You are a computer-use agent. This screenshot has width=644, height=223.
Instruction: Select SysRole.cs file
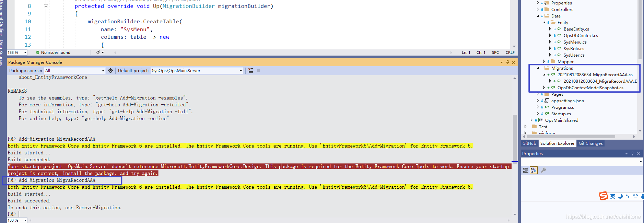(x=574, y=49)
